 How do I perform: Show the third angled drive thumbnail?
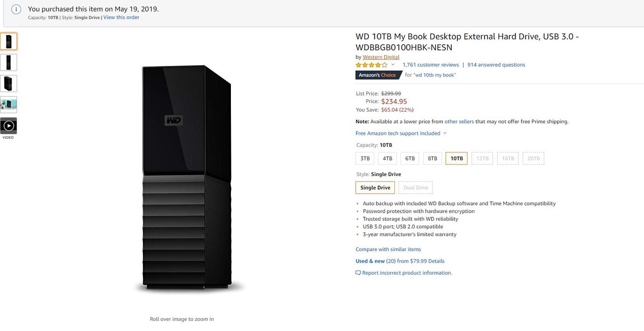click(9, 84)
